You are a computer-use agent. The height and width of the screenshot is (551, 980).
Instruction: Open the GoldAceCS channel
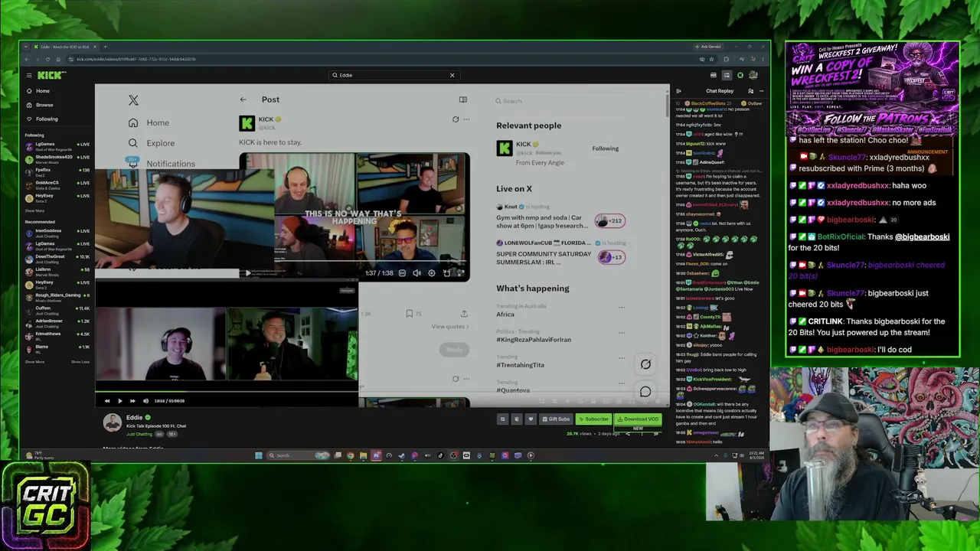tap(57, 184)
